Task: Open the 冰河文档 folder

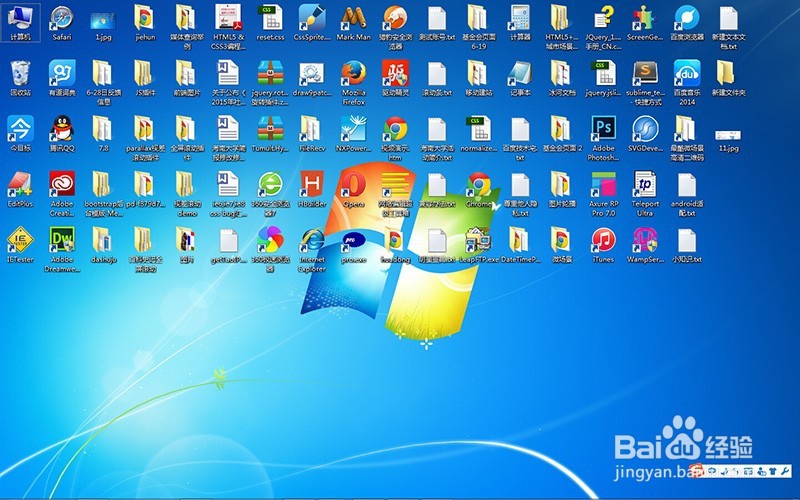Action: pyautogui.click(x=562, y=79)
